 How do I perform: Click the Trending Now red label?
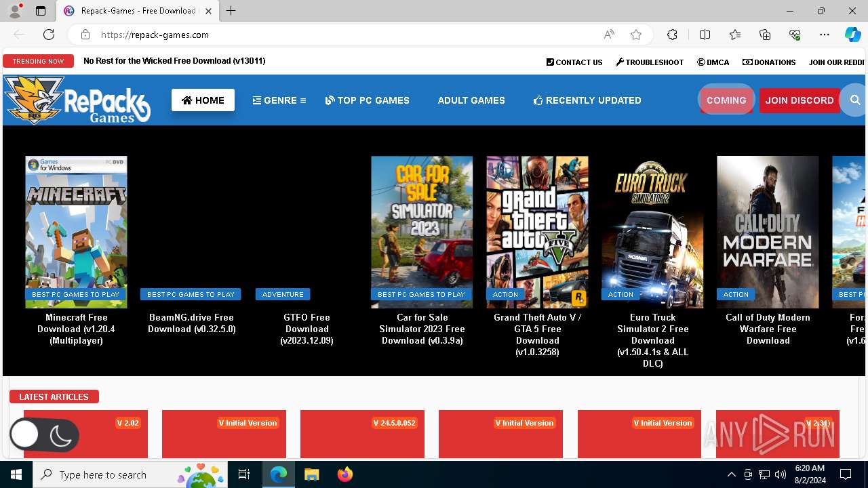click(38, 61)
